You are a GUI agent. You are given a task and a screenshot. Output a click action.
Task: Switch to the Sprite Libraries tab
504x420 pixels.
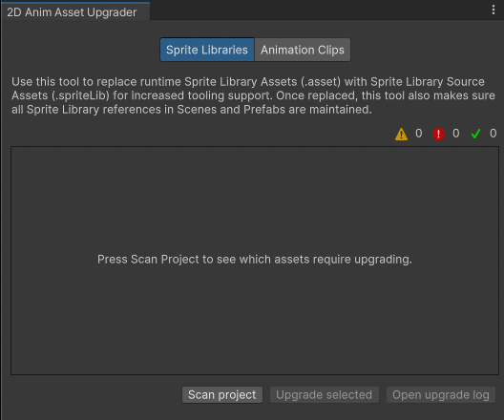coord(207,50)
